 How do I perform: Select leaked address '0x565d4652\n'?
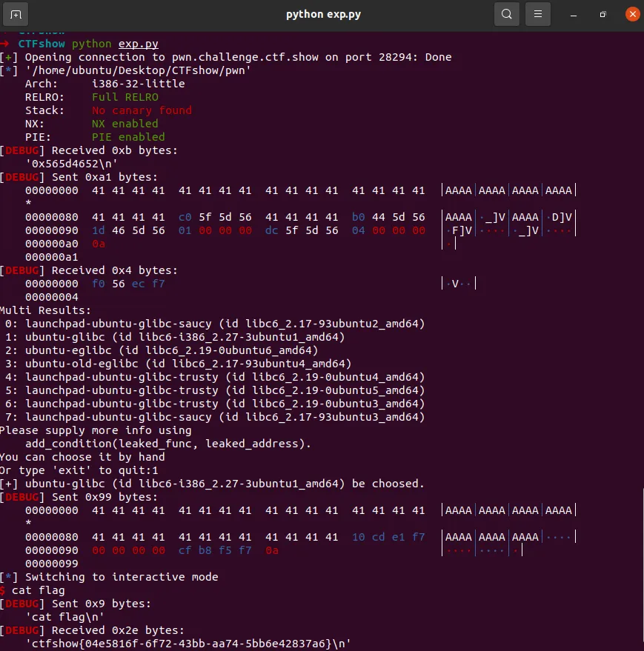[71, 164]
